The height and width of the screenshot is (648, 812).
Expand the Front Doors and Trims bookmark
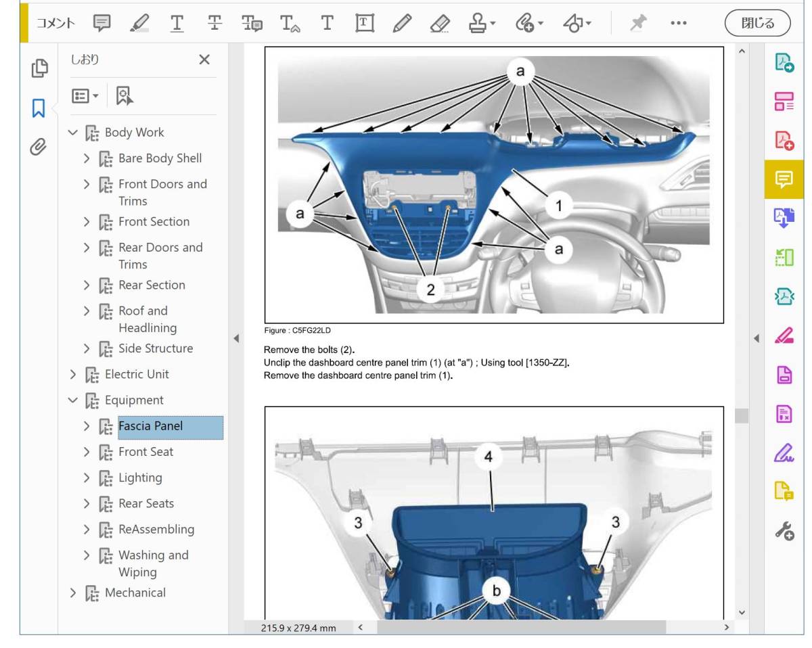point(87,184)
